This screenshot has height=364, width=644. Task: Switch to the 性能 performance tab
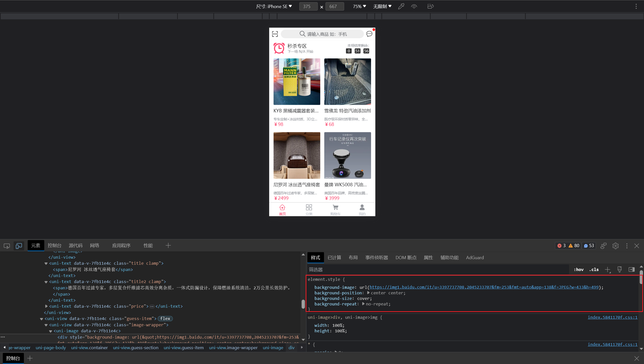pyautogui.click(x=148, y=245)
